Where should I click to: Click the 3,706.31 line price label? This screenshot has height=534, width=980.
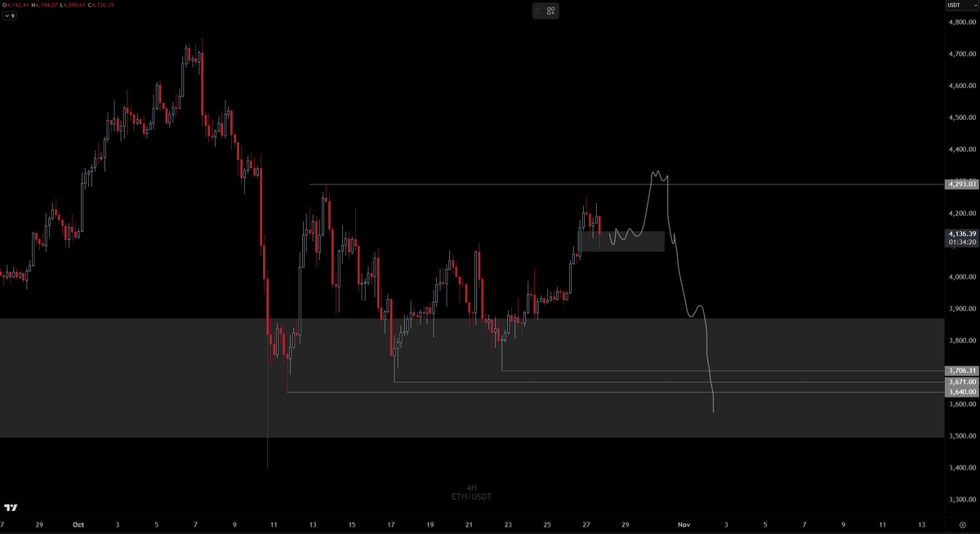pyautogui.click(x=961, y=371)
